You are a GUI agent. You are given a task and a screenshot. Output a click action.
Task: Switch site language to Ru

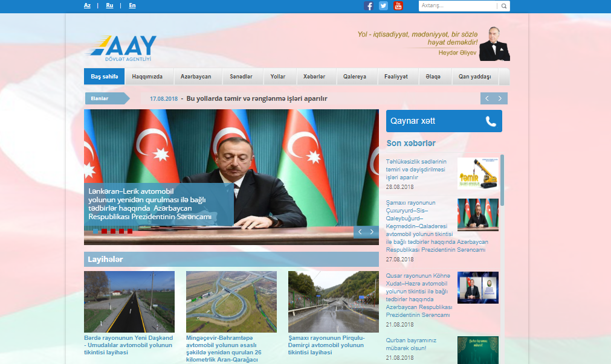(109, 5)
